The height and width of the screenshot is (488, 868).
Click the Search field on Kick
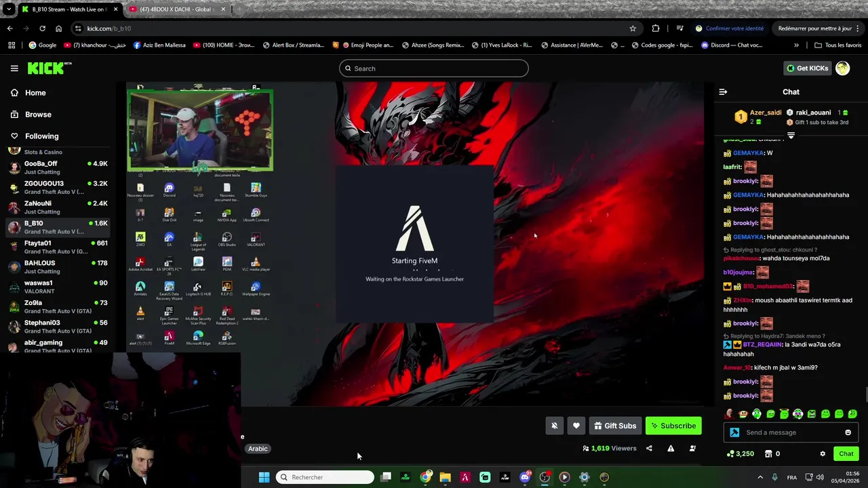pos(434,68)
